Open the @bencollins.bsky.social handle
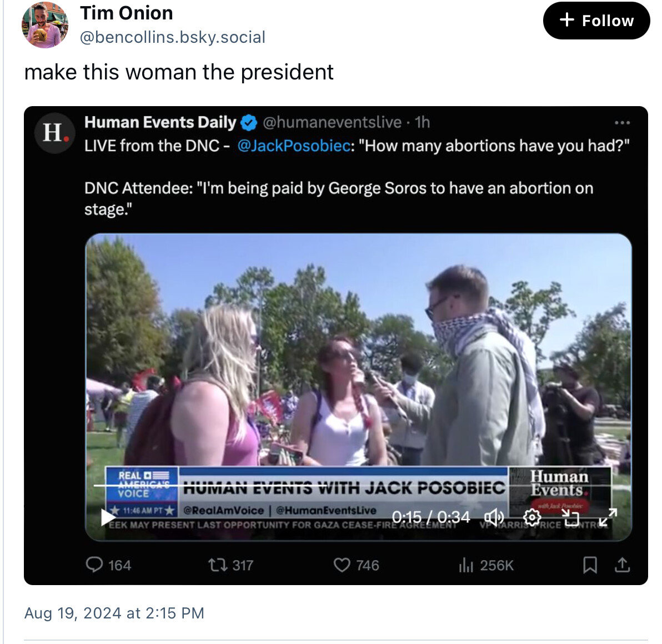 coord(173,37)
